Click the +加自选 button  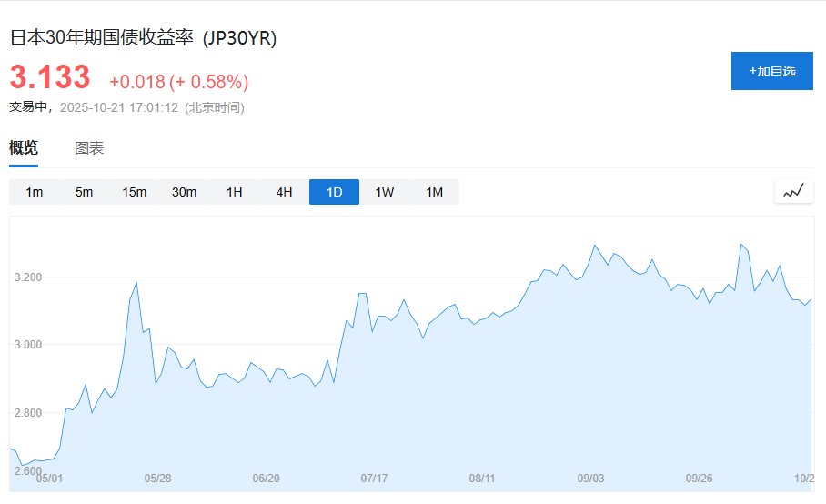coord(772,71)
